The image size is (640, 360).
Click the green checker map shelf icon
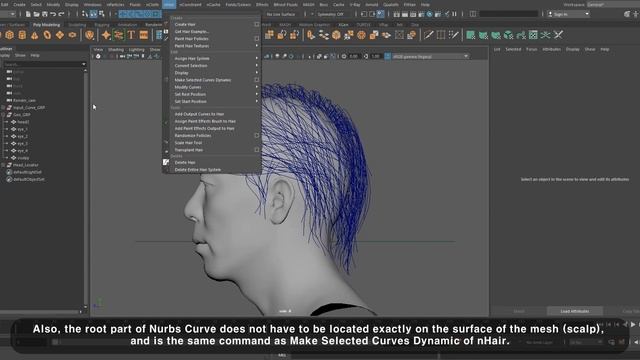pyautogui.click(x=533, y=35)
